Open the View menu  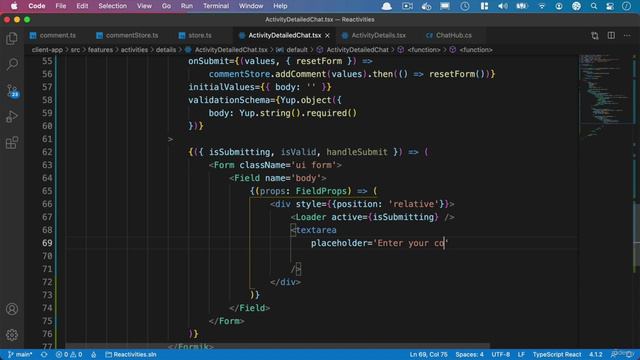[144, 6]
